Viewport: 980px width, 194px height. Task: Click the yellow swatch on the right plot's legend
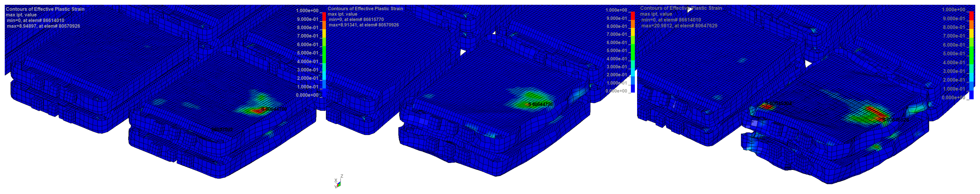click(971, 33)
